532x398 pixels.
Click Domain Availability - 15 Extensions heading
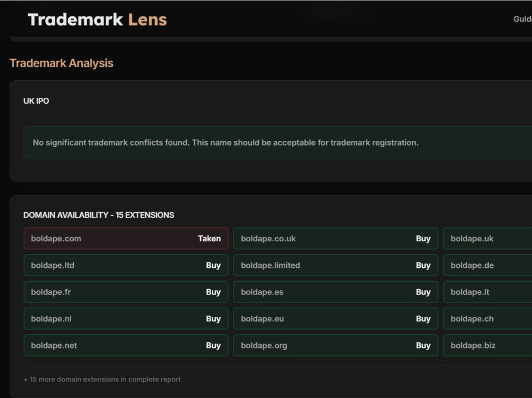click(99, 215)
